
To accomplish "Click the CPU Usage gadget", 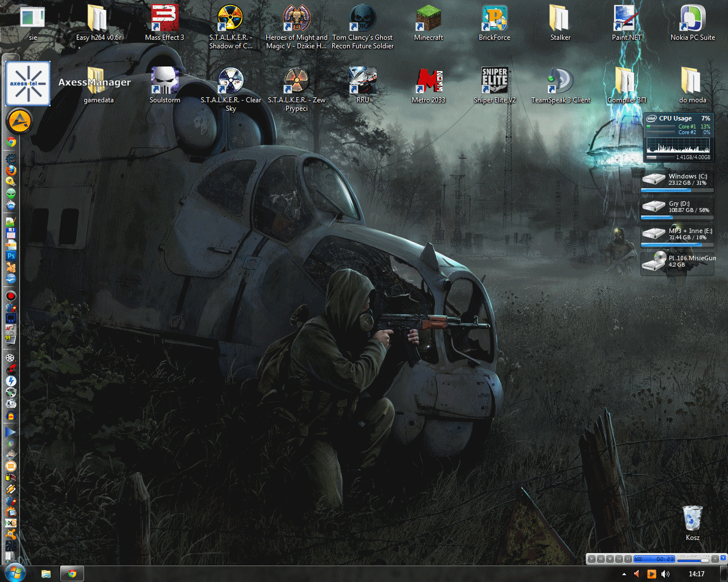I will [679, 138].
